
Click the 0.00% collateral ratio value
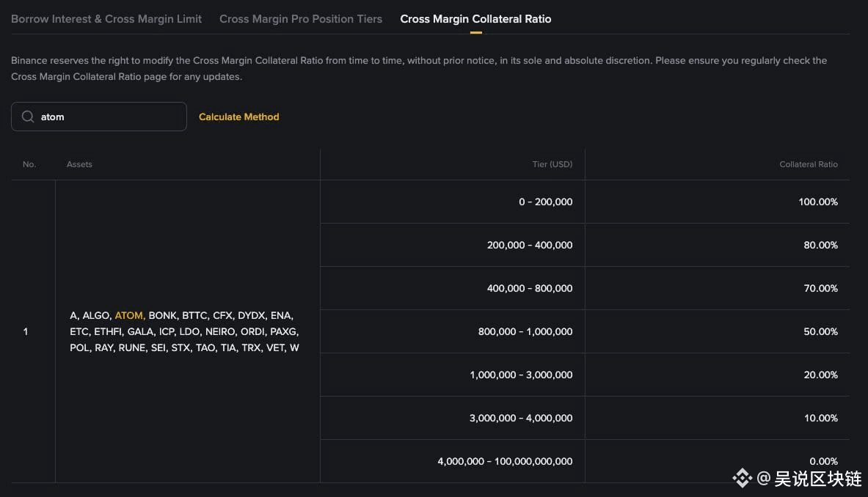823,461
